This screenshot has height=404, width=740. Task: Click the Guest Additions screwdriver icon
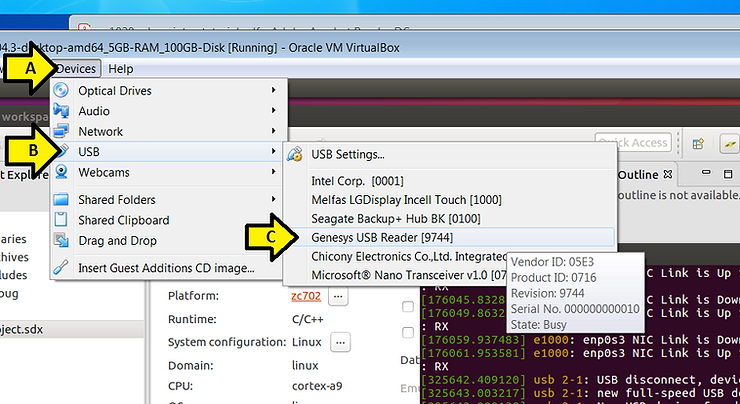coord(61,268)
